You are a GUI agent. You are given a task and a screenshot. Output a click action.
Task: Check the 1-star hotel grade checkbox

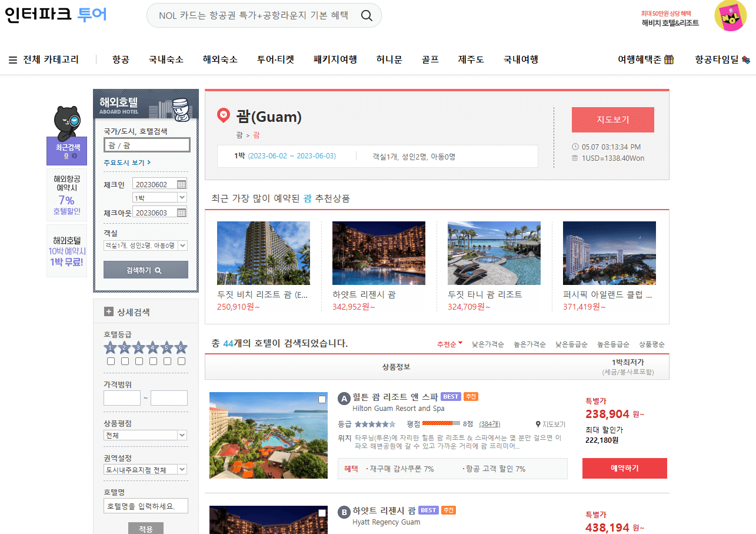(111, 361)
